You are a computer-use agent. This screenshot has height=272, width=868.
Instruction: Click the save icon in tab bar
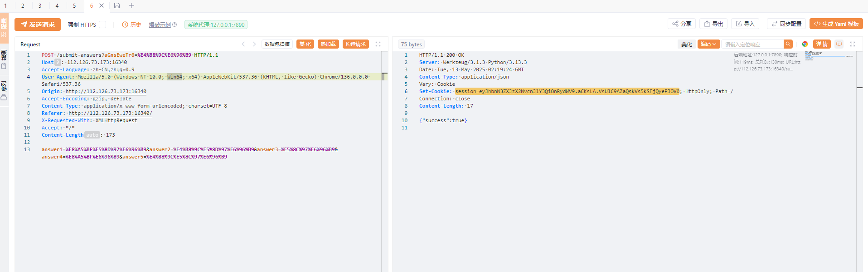[x=117, y=5]
